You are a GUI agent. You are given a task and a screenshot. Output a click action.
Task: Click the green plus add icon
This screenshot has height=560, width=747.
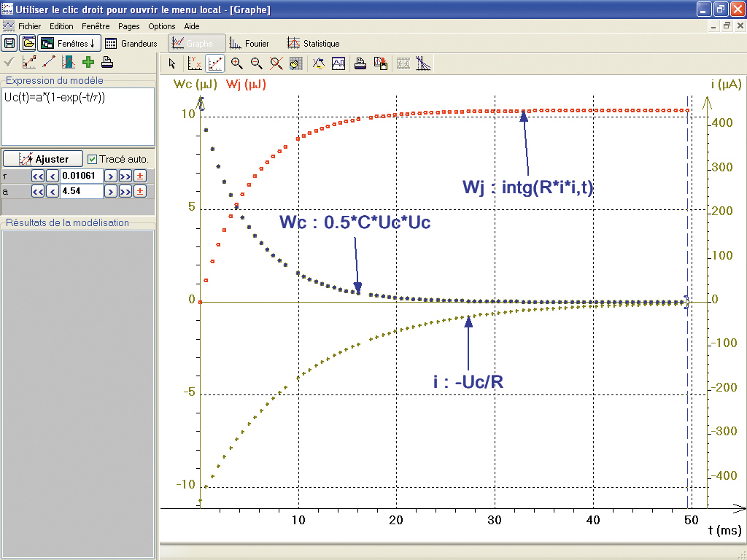point(88,62)
